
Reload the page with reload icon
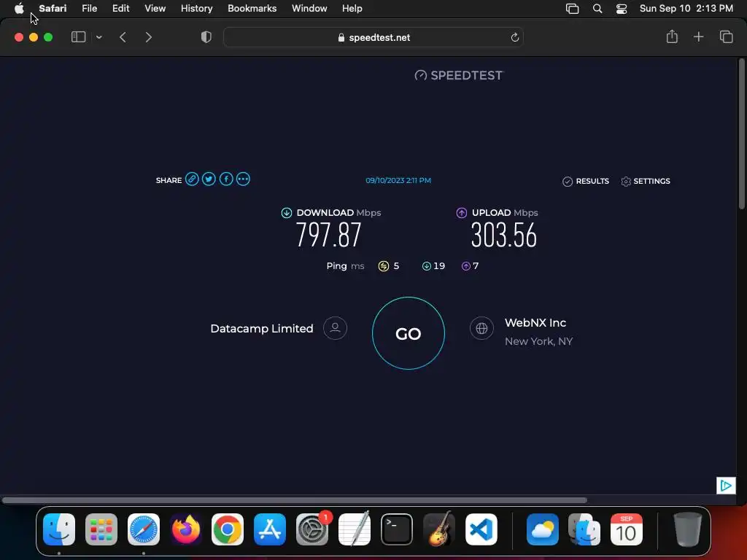(x=514, y=37)
